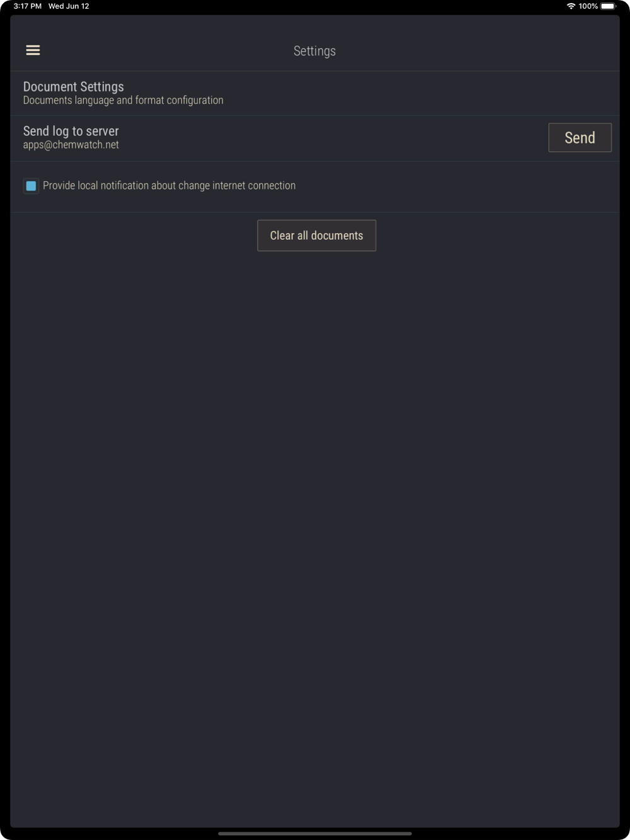Screen dimensions: 630x840
Task: Tap 'Documents language and format configuration' subtitle
Action: (123, 101)
